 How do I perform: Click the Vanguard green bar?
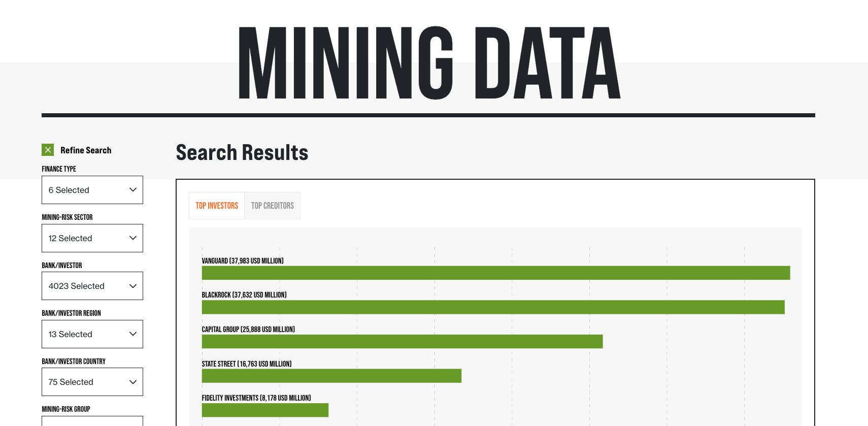(x=495, y=273)
